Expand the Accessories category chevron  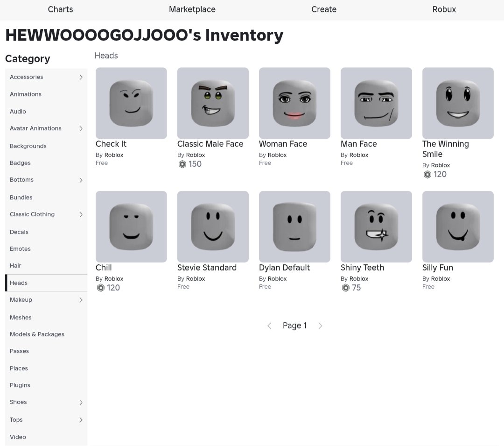pos(81,77)
